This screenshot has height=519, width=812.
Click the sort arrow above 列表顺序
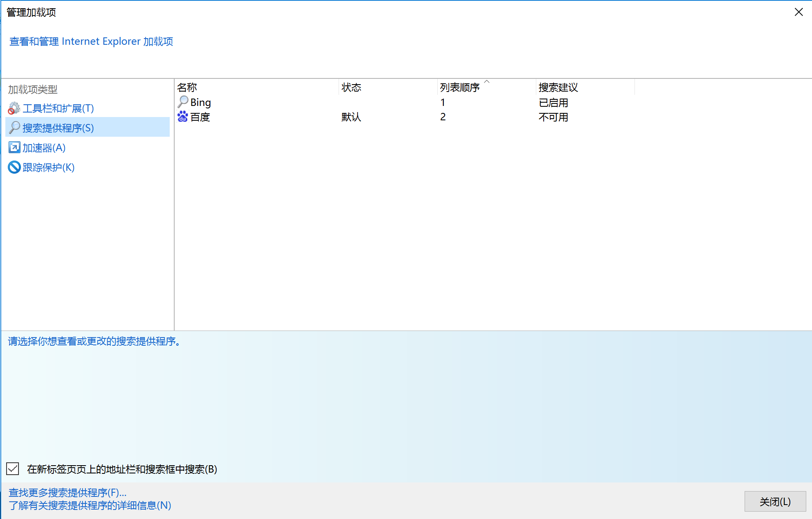coord(487,82)
